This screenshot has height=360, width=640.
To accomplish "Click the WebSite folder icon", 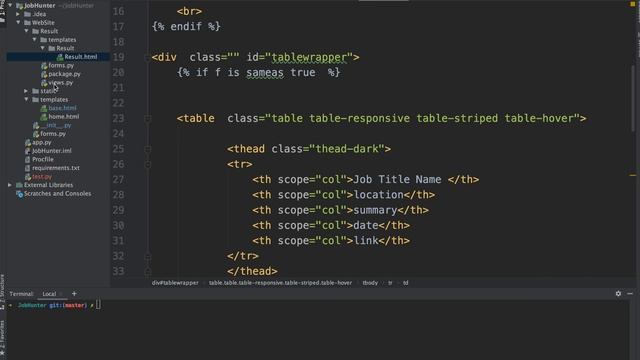I will click(28, 23).
